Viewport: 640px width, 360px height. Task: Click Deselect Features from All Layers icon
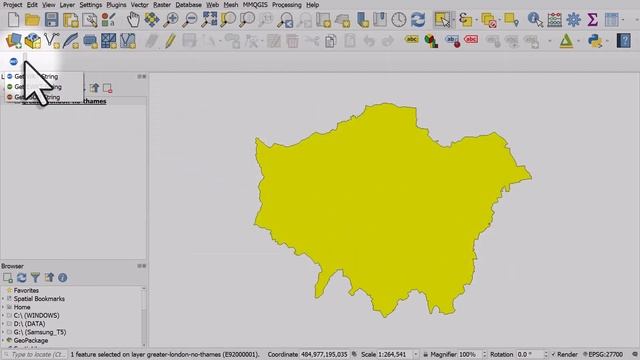pyautogui.click(x=489, y=20)
